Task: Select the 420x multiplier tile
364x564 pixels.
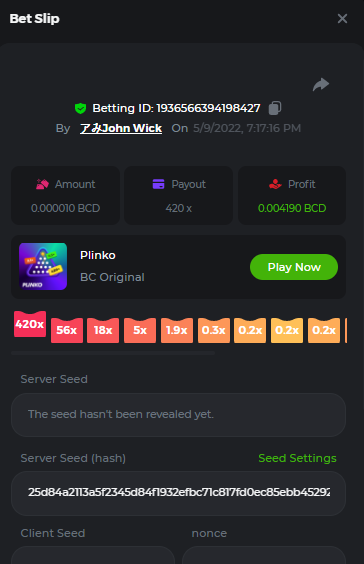Action: [x=30, y=324]
